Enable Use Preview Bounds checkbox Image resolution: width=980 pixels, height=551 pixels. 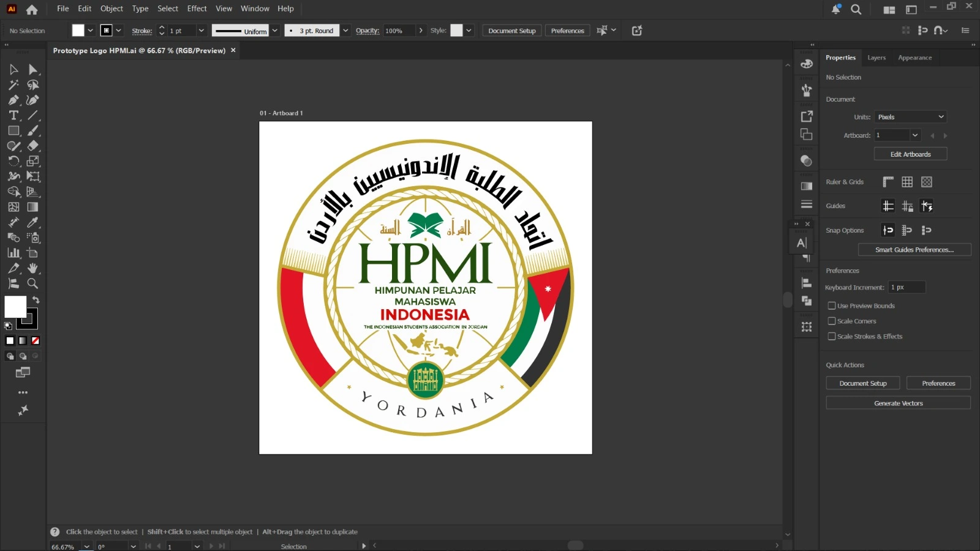point(832,305)
